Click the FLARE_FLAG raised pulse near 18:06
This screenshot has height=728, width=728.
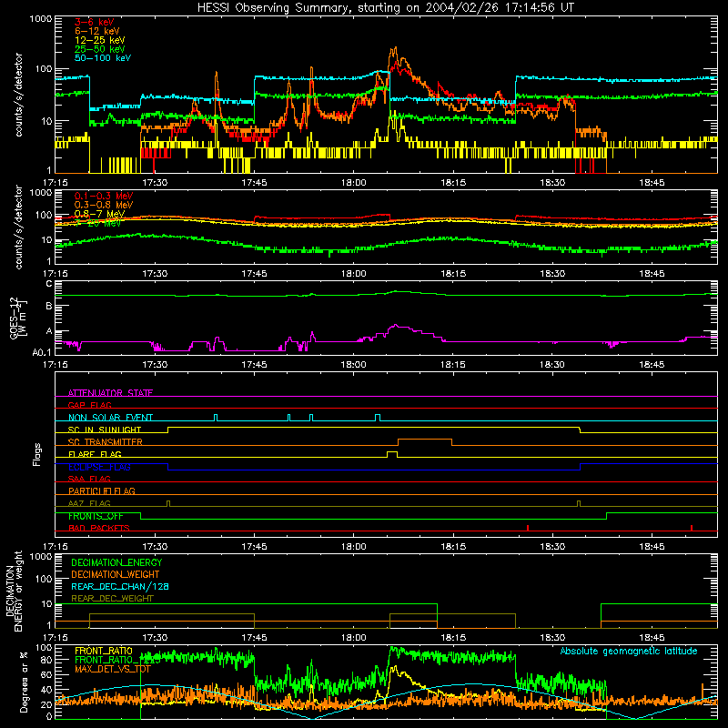point(392,453)
